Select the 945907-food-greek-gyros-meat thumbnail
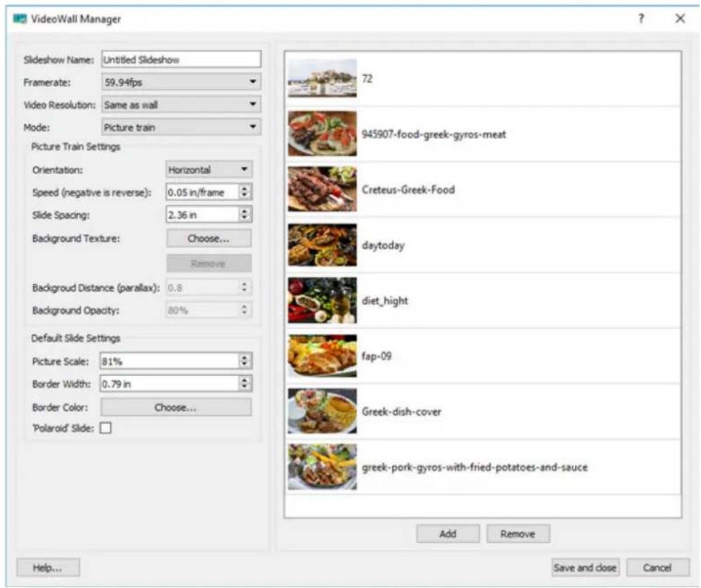Viewport: 701px width, 588px height. pos(322,134)
